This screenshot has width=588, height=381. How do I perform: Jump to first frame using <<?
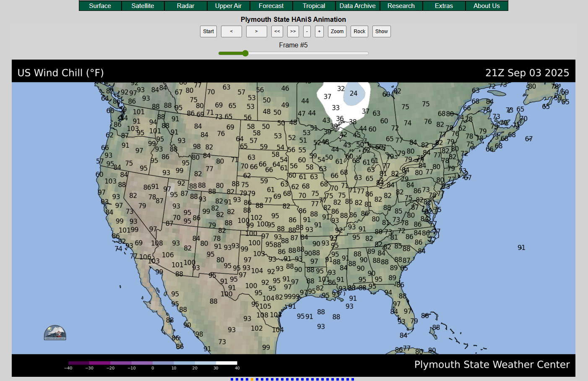pos(277,31)
